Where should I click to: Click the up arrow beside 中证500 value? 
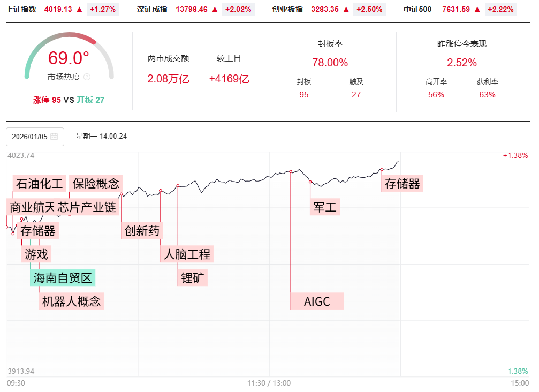(x=477, y=9)
